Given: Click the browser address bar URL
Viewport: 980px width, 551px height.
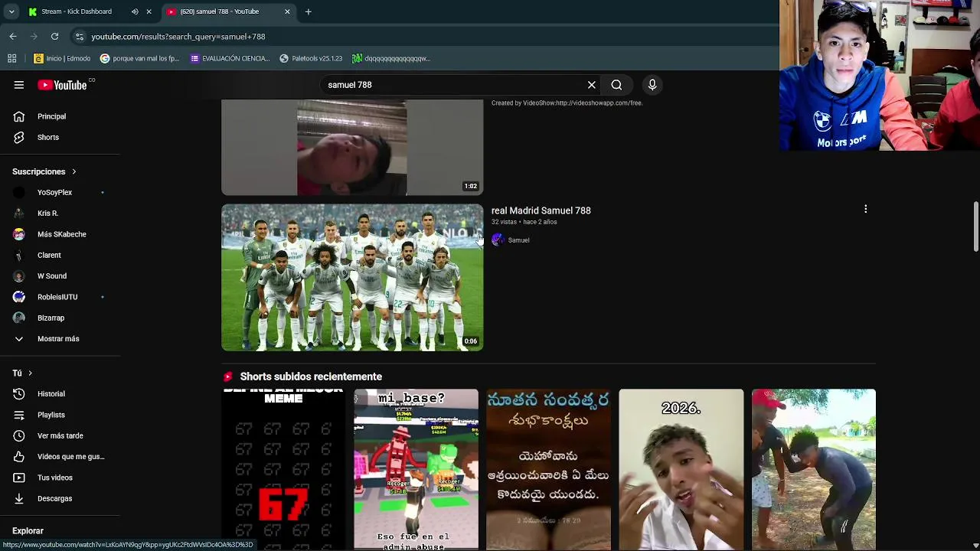Looking at the screenshot, I should pyautogui.click(x=178, y=36).
